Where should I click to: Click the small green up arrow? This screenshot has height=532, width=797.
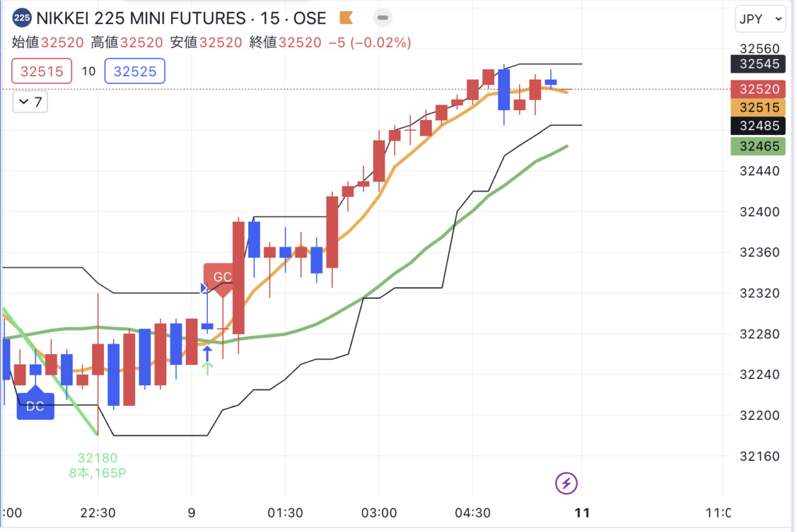pos(207,368)
